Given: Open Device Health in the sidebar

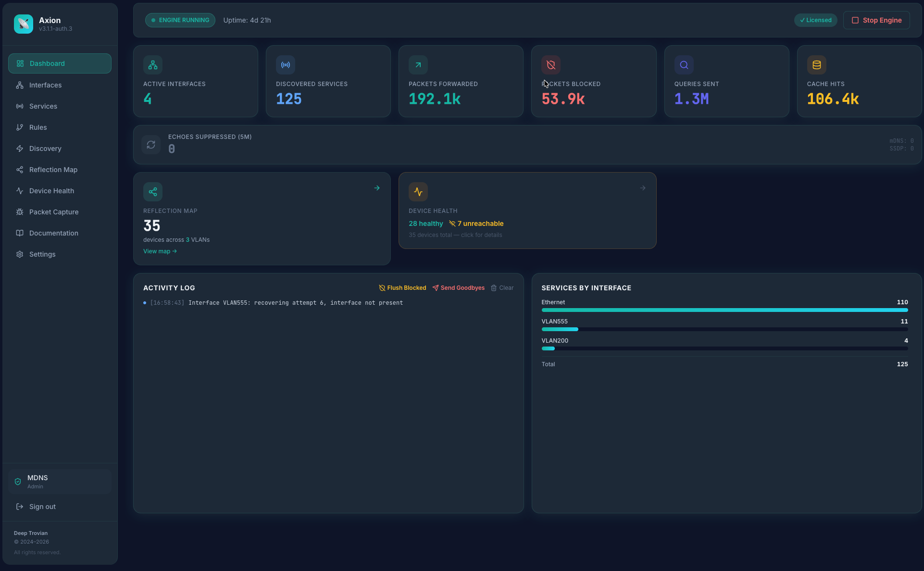Looking at the screenshot, I should pos(60,191).
